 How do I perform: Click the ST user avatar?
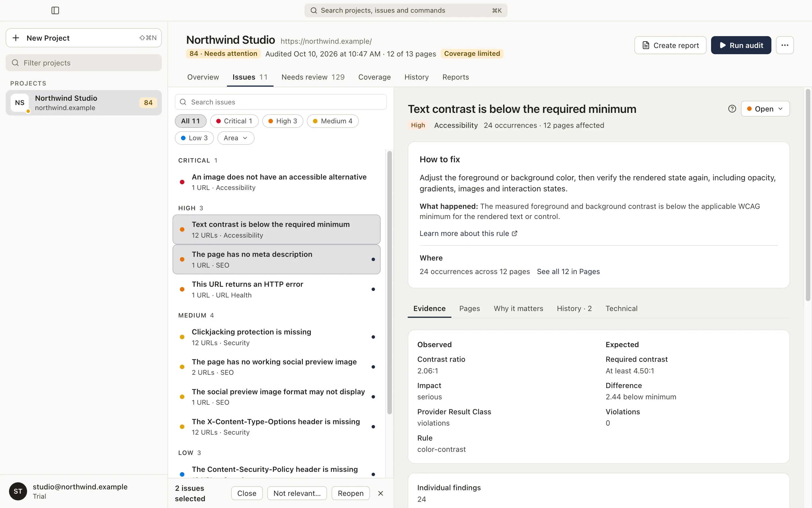(18, 491)
